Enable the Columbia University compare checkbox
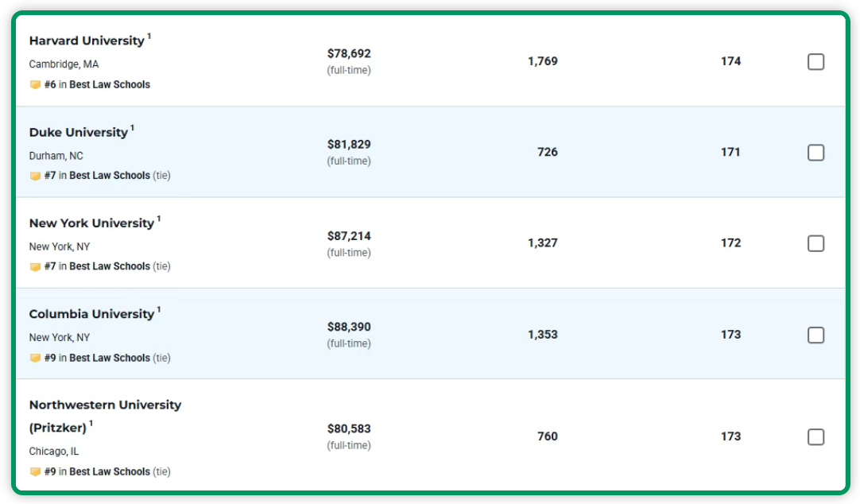The image size is (860, 504). click(815, 335)
